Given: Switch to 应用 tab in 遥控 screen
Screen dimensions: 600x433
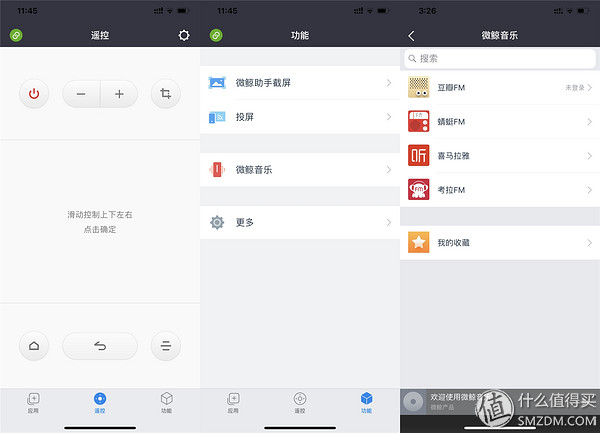Looking at the screenshot, I should tap(33, 403).
